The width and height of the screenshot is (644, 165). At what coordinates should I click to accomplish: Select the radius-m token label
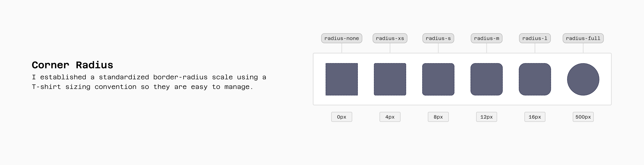486,38
